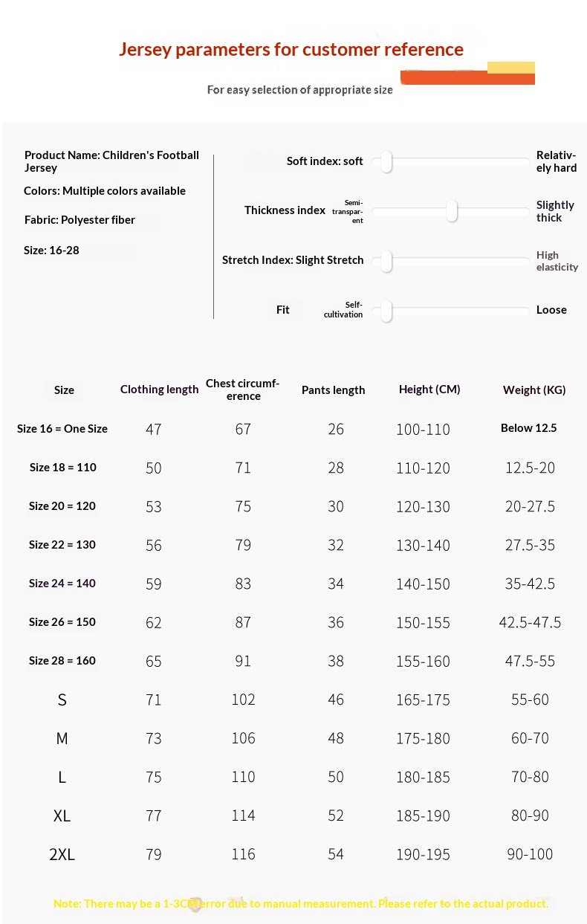This screenshot has height=924, width=587.
Task: Click the 'Weight (KG)' column header
Action: click(534, 390)
